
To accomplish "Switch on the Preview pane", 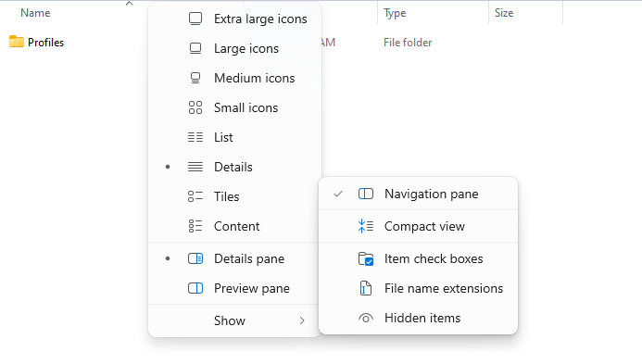I will pos(234,289).
